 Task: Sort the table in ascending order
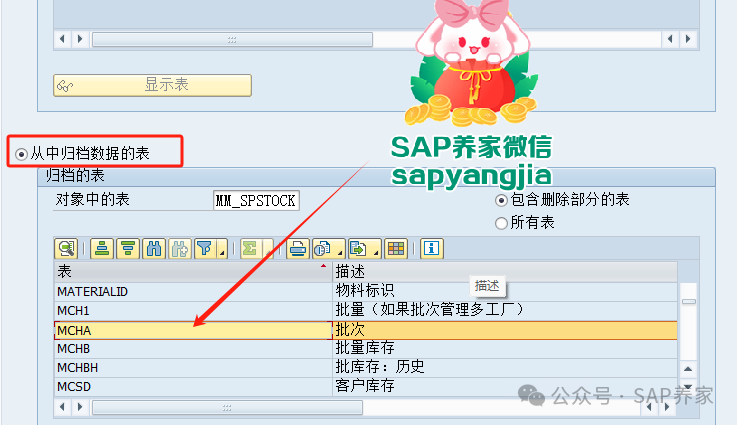click(x=102, y=249)
